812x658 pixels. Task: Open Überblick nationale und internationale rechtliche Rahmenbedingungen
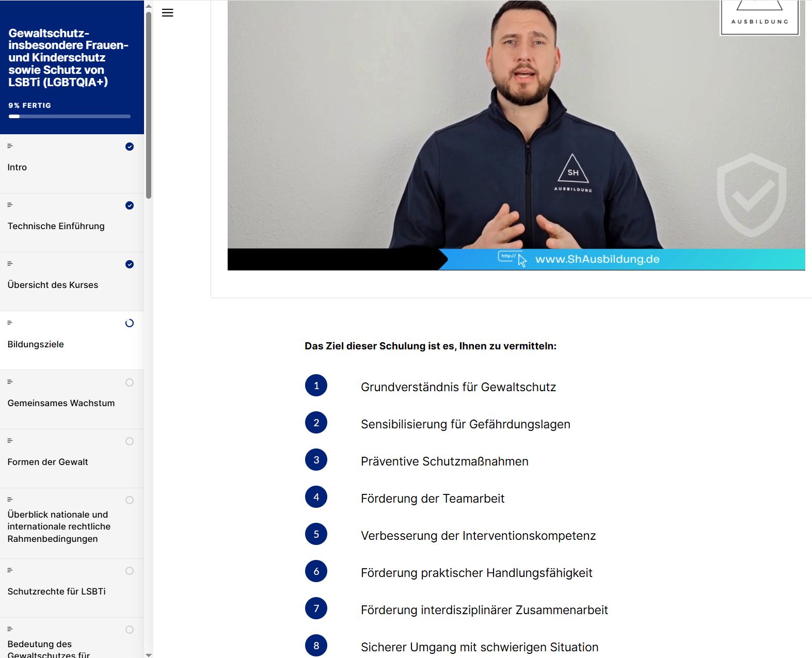click(72, 523)
